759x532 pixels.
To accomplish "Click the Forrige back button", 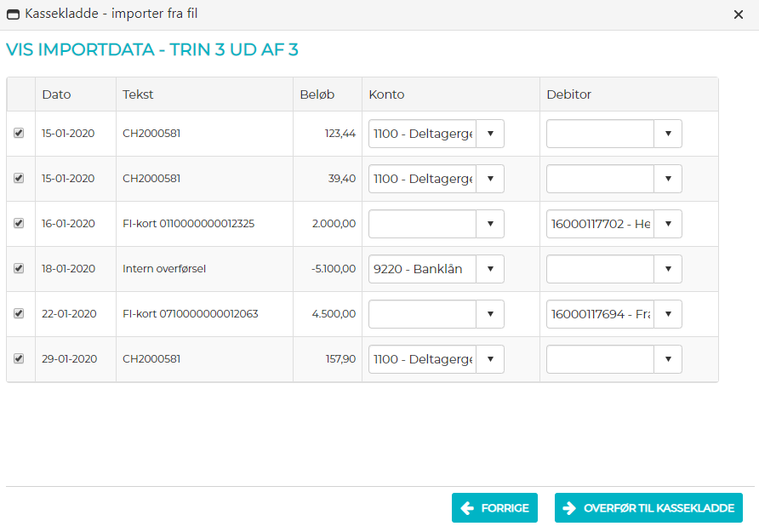I will pos(494,508).
